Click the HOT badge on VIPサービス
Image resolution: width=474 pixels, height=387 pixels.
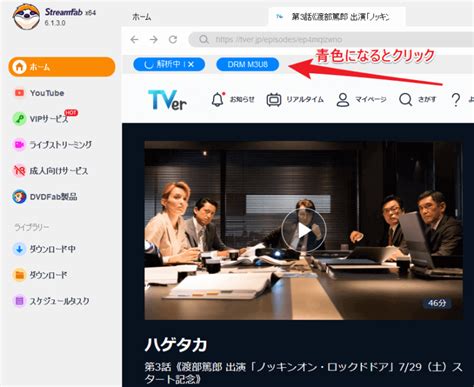coord(71,113)
